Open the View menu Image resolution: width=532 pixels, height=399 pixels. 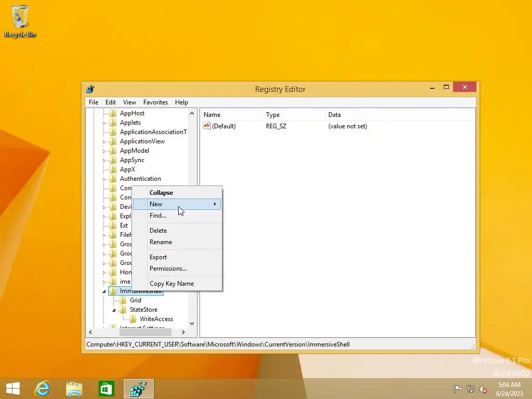click(129, 102)
